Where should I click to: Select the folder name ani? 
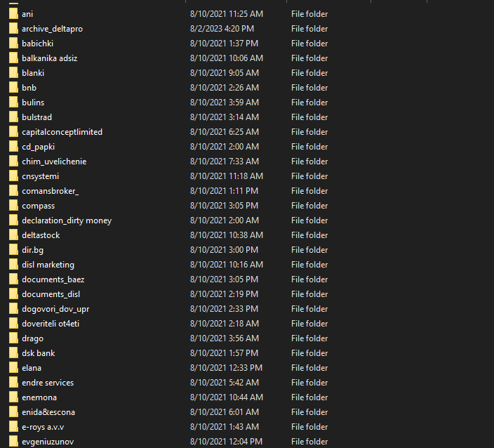coord(27,14)
